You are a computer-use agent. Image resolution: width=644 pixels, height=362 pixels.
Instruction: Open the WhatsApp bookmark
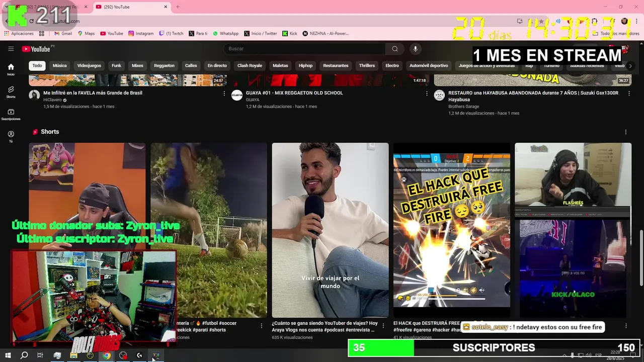(225, 34)
